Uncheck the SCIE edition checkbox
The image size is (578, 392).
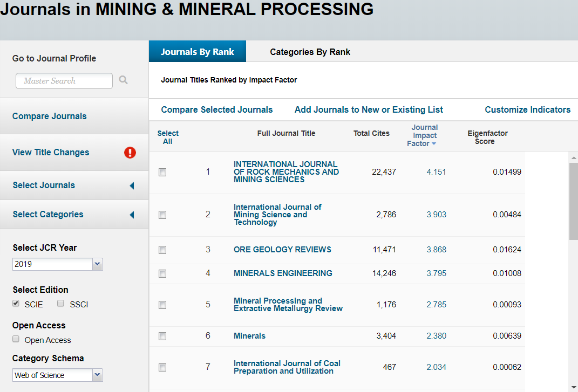(x=16, y=304)
